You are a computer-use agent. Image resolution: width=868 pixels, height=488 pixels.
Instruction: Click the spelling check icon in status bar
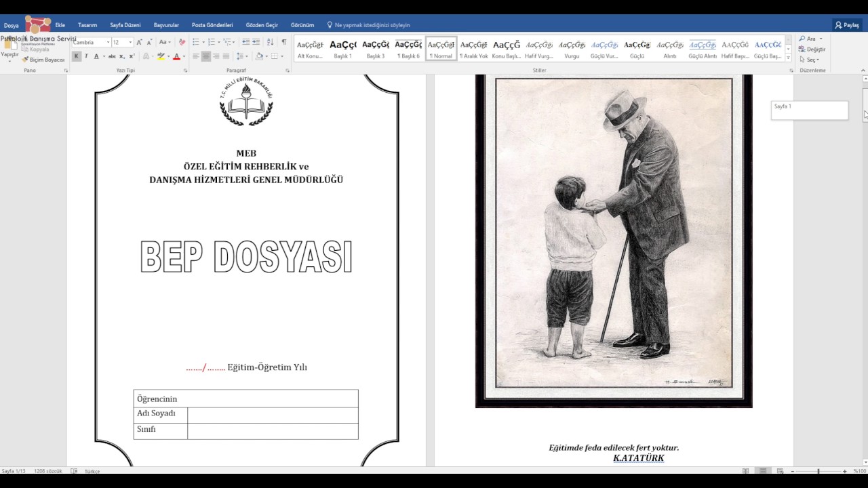click(x=75, y=471)
